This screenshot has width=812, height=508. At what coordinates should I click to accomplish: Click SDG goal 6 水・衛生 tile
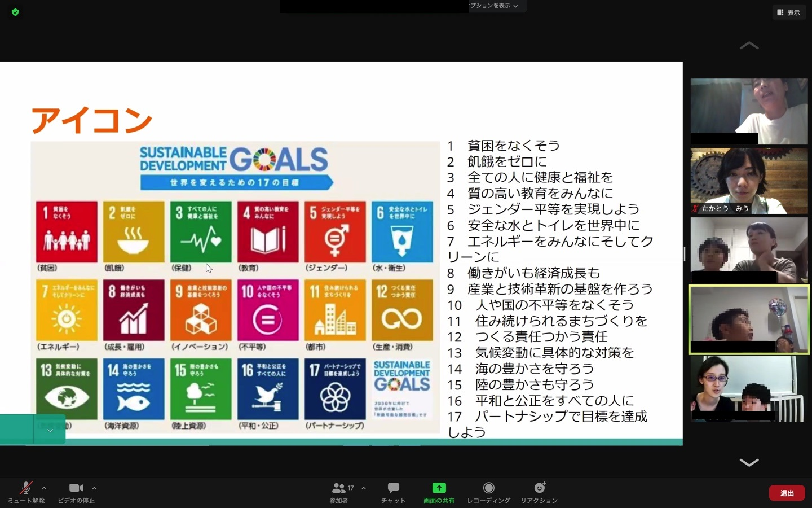pos(402,232)
